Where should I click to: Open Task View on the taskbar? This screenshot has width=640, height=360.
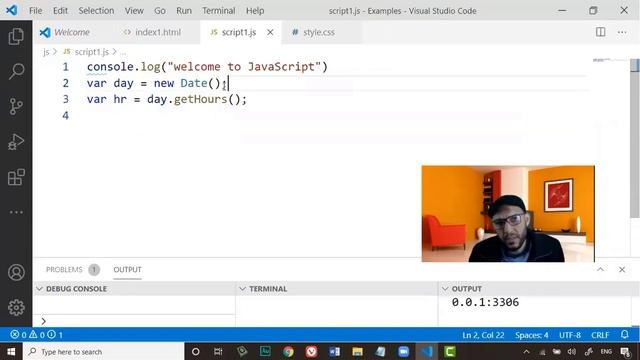(218, 351)
